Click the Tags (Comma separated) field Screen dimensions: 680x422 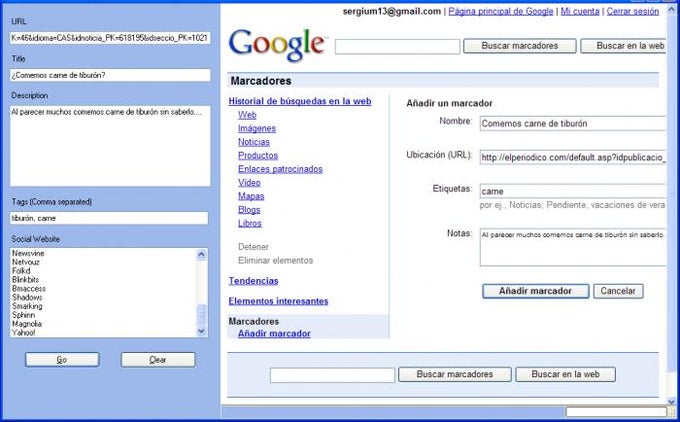[109, 218]
